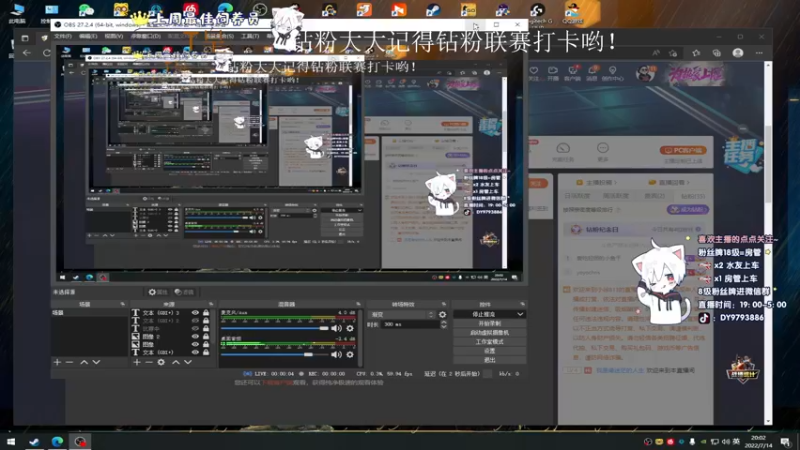Click the 更多 three-dot circle icon
This screenshot has height=450, width=800.
(x=603, y=148)
